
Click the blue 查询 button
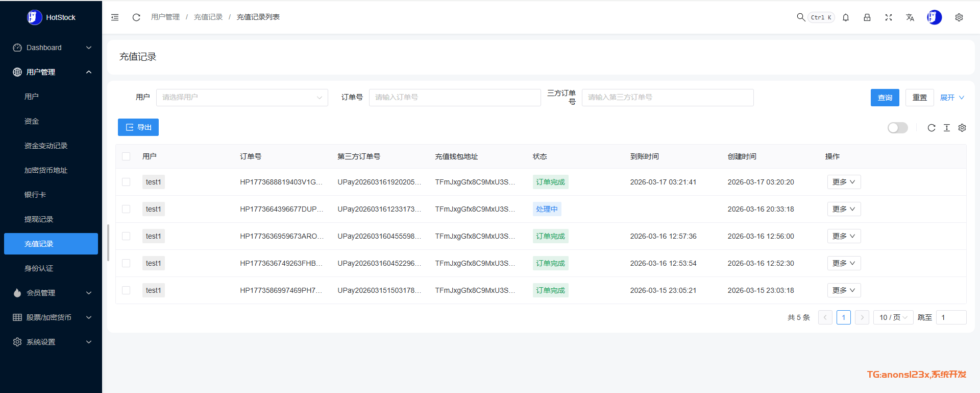click(x=885, y=98)
